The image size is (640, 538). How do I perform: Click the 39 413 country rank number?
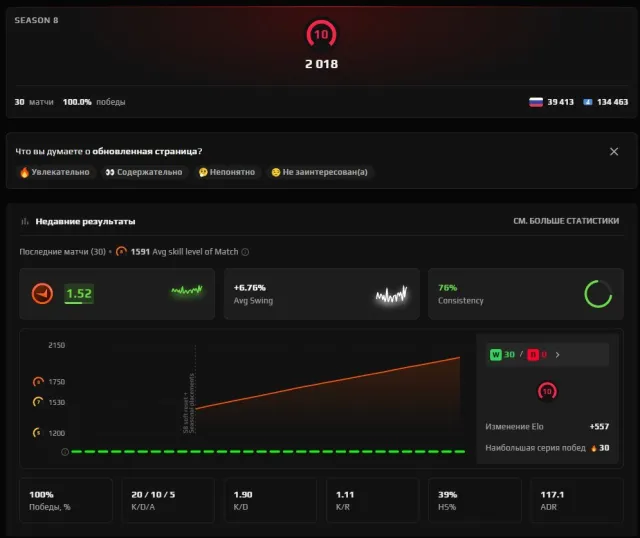click(560, 102)
